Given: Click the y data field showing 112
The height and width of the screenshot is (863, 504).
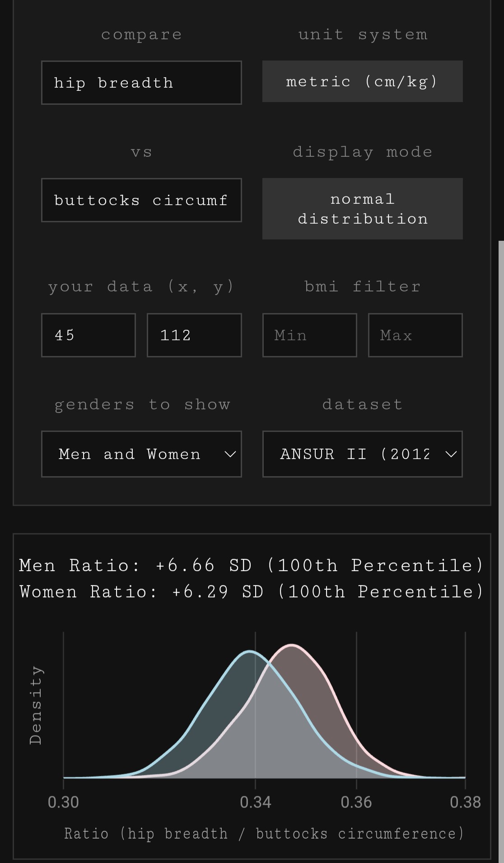Looking at the screenshot, I should tap(194, 335).
